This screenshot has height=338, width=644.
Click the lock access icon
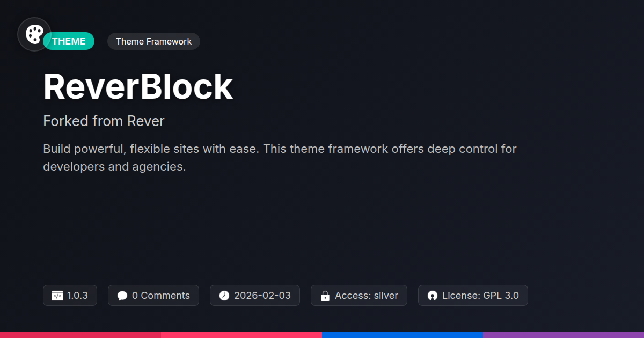tap(325, 296)
